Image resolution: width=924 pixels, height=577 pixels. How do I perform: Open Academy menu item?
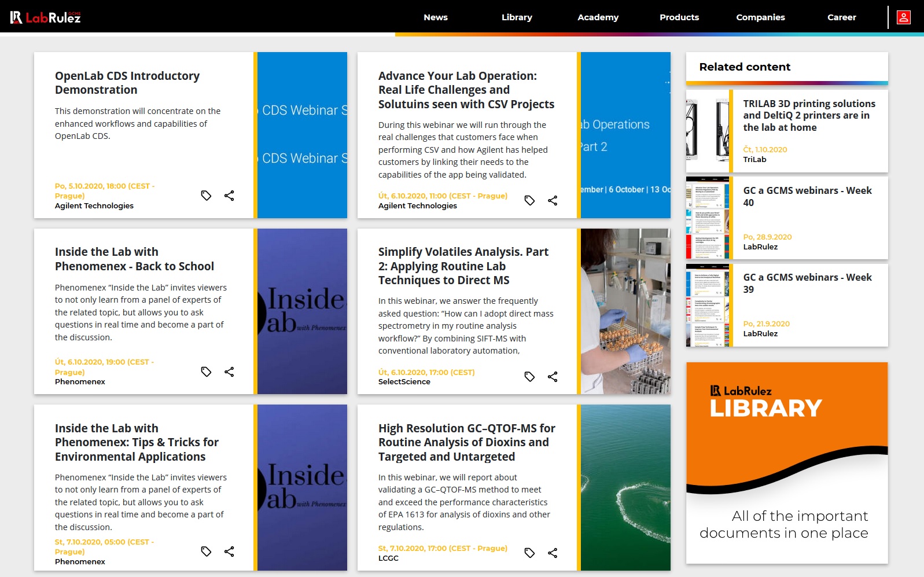pos(598,17)
